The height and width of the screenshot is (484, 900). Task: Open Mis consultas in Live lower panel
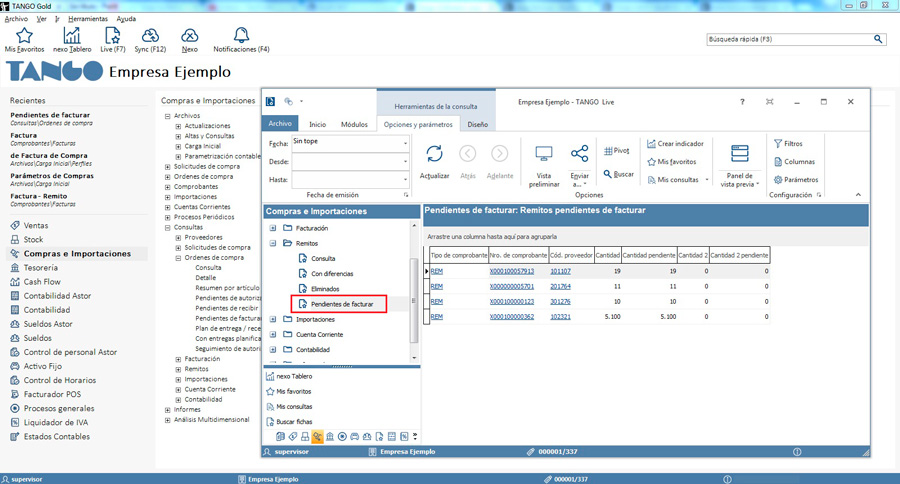coord(289,406)
